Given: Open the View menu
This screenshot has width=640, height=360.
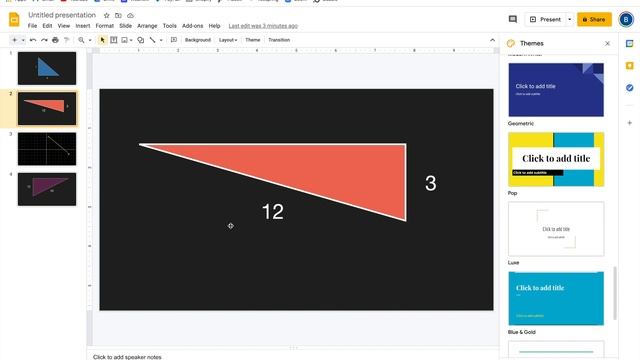Looking at the screenshot, I should tap(64, 26).
